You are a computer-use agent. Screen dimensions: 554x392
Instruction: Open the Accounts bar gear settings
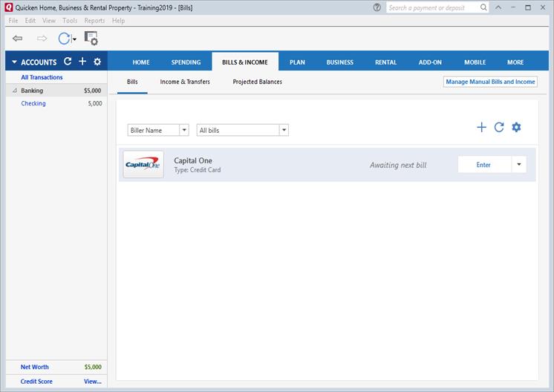[97, 62]
